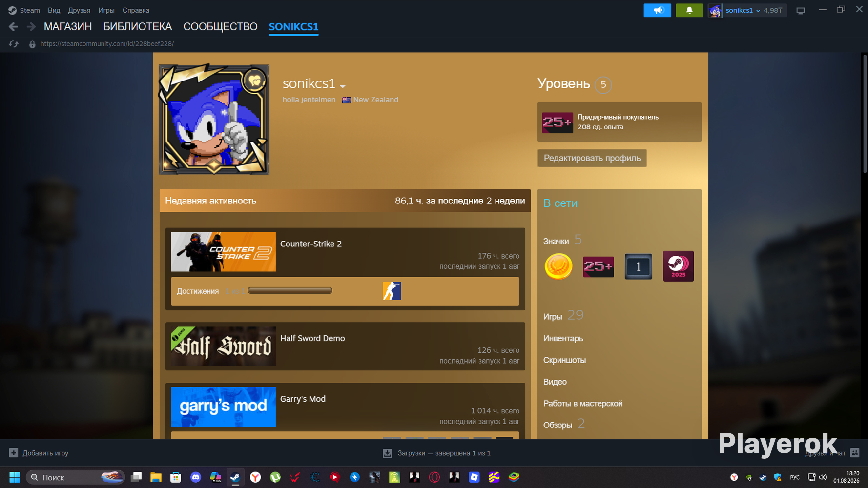Open Roblox from the taskbar

coord(474,477)
